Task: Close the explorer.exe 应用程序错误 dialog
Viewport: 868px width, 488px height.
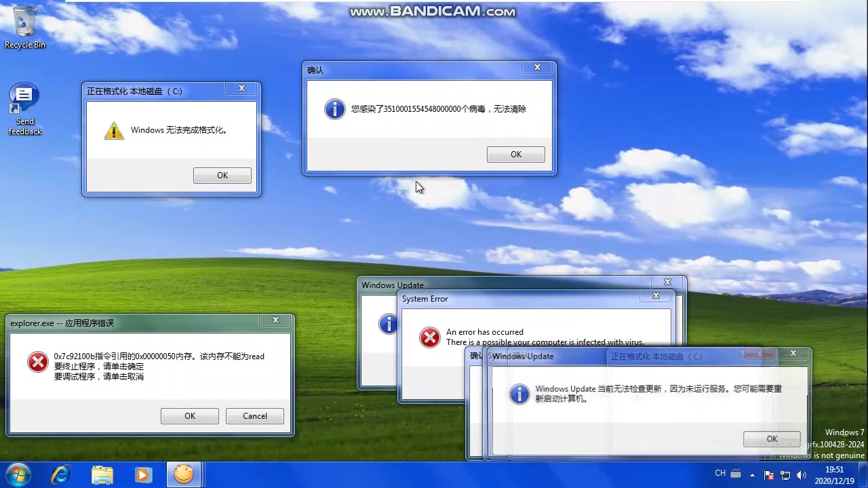Action: (275, 321)
